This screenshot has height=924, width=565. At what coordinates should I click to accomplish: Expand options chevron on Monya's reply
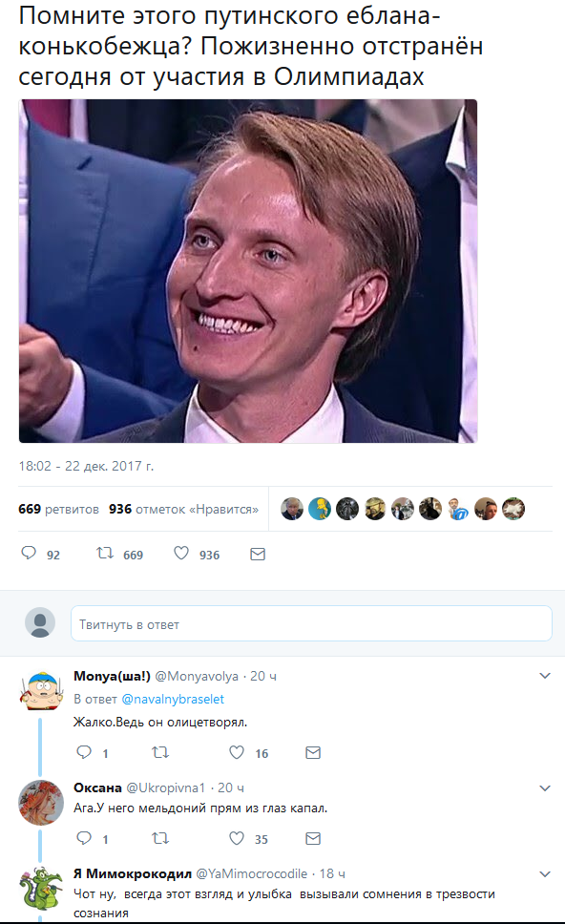pos(545,676)
